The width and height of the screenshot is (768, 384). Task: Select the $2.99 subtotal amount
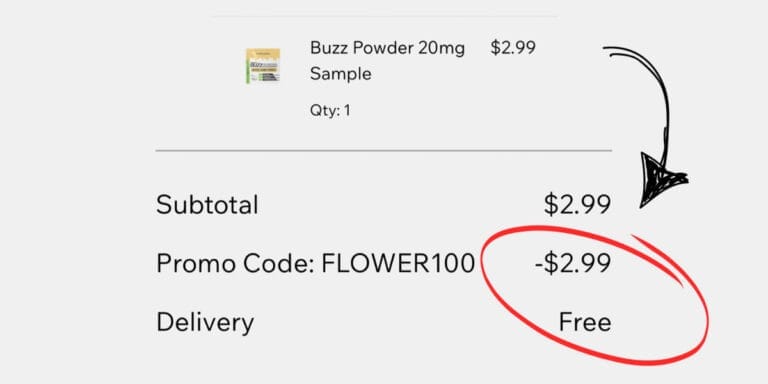tap(577, 204)
